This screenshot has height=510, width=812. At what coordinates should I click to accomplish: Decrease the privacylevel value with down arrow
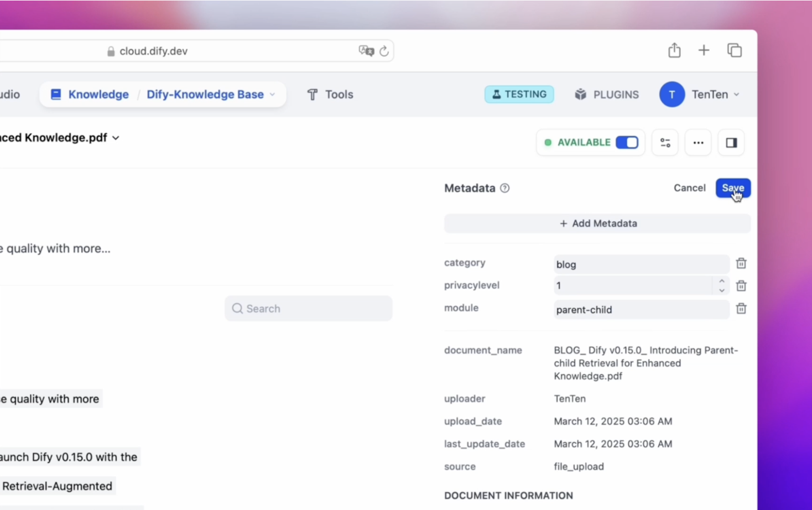(x=721, y=290)
